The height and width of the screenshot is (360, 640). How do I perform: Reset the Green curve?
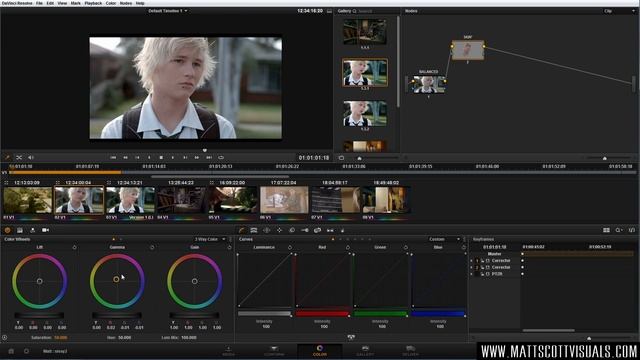(406, 247)
